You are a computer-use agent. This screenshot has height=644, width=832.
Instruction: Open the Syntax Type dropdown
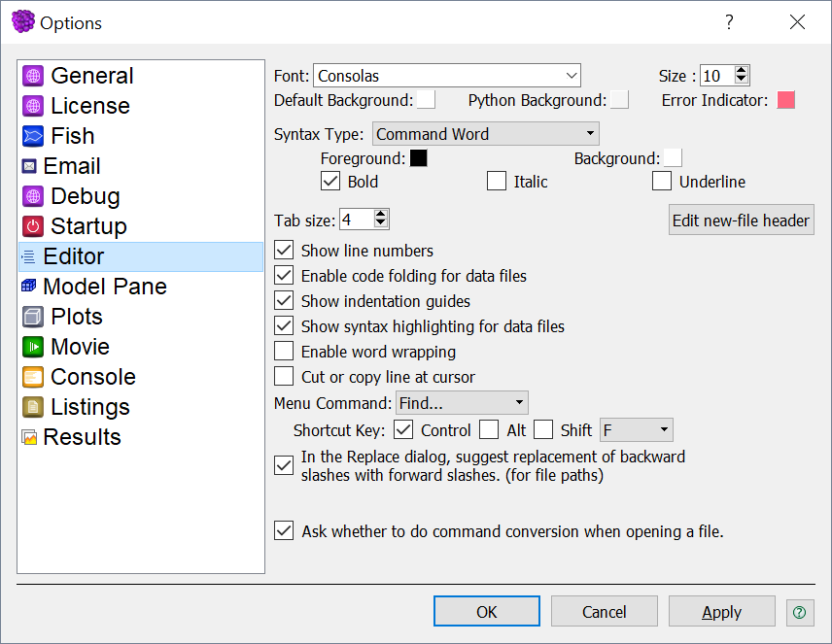[486, 134]
